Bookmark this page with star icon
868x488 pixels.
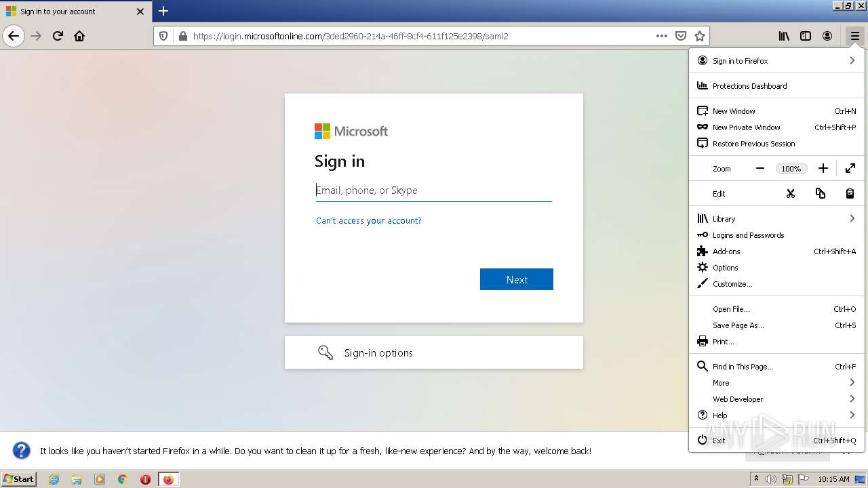pyautogui.click(x=700, y=36)
